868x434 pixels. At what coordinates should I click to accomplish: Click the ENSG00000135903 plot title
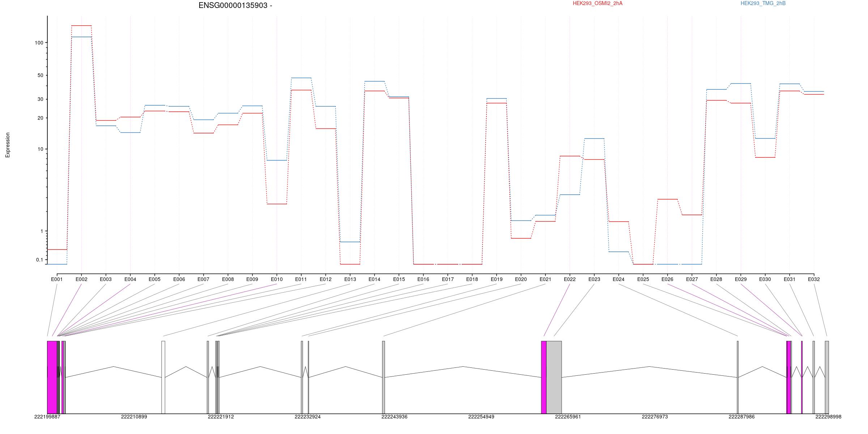click(235, 5)
